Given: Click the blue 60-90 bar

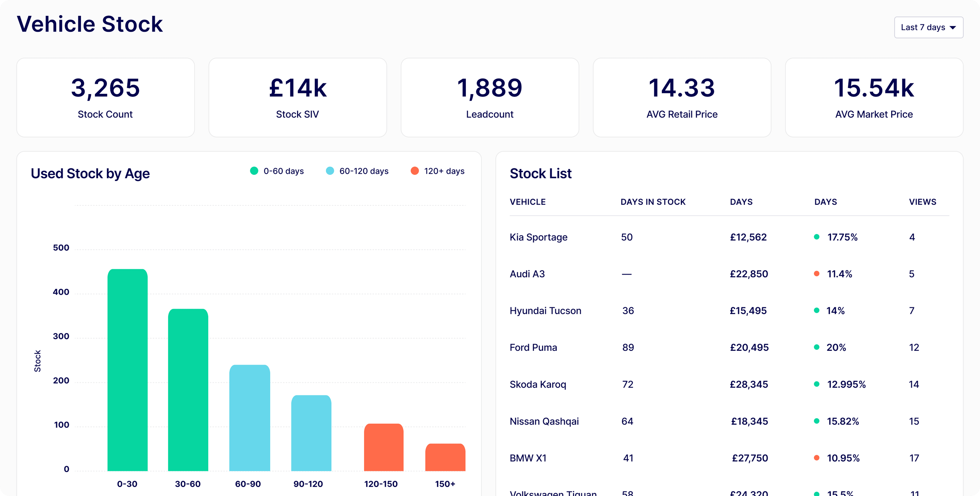Looking at the screenshot, I should (x=250, y=418).
